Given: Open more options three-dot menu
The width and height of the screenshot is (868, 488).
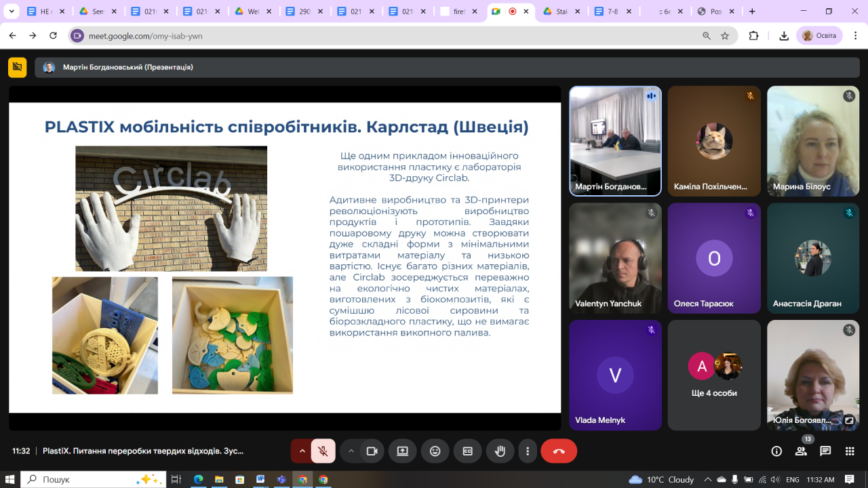Looking at the screenshot, I should click(528, 451).
